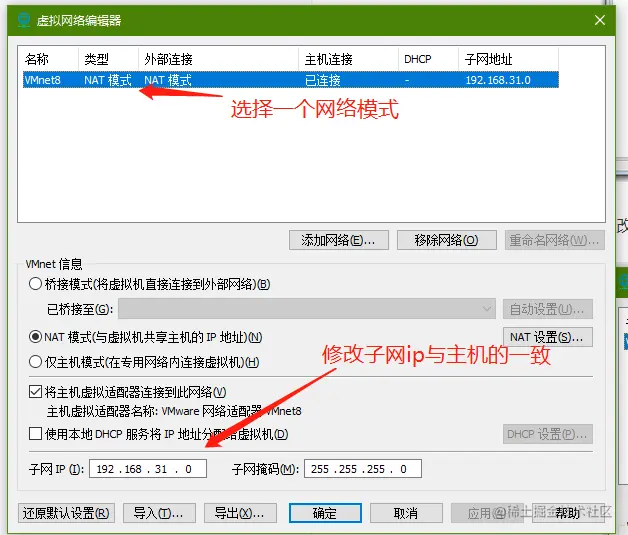The image size is (628, 535).
Task: Click the DHCP column header
Action: tap(418, 59)
